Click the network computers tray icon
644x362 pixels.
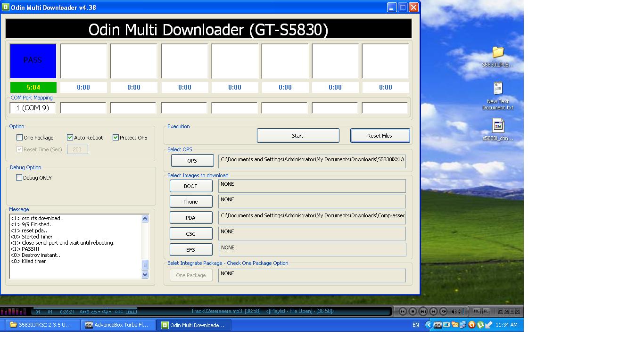tap(463, 324)
